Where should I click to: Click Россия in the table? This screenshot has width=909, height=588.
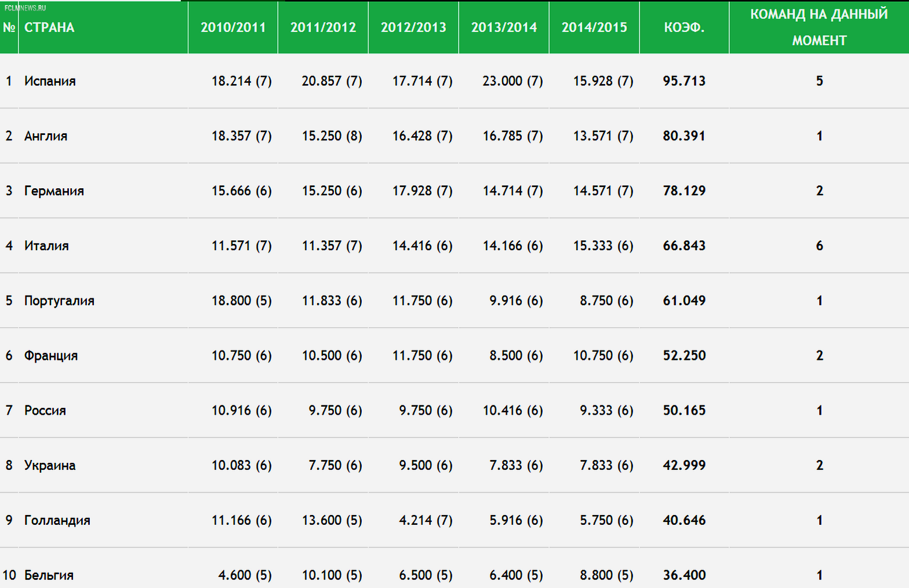[45, 411]
